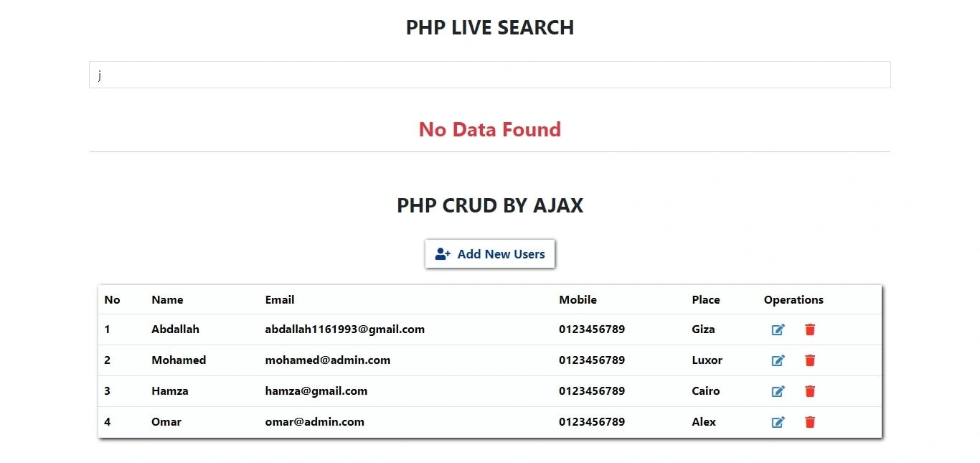Click the Add New Users button
The image size is (980, 463).
[x=490, y=254]
